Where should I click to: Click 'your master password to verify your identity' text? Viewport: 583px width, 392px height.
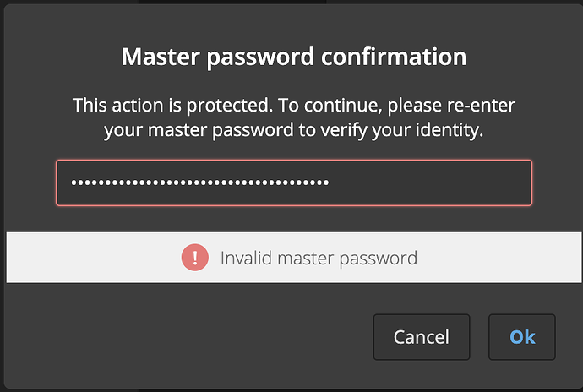[x=294, y=130]
